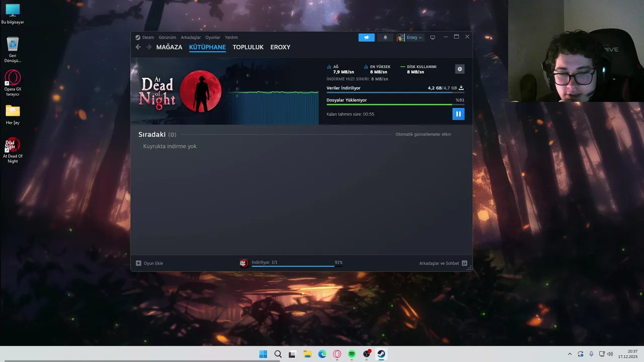Open the Windows Start button
The width and height of the screenshot is (644, 362).
pos(263,354)
